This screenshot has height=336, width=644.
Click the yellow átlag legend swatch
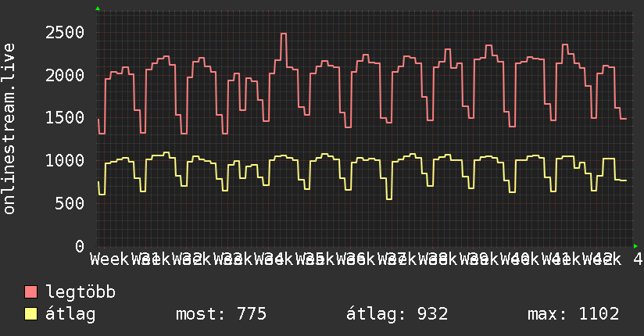click(30, 314)
